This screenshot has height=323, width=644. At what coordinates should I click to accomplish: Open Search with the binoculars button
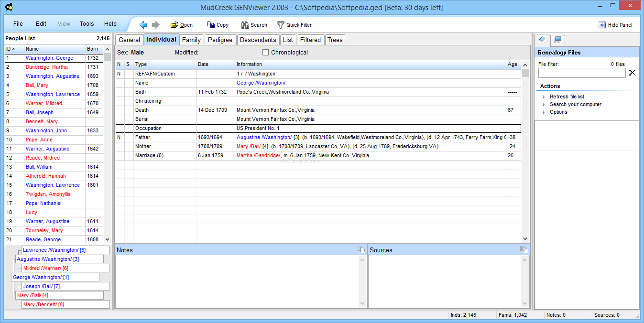coord(254,25)
